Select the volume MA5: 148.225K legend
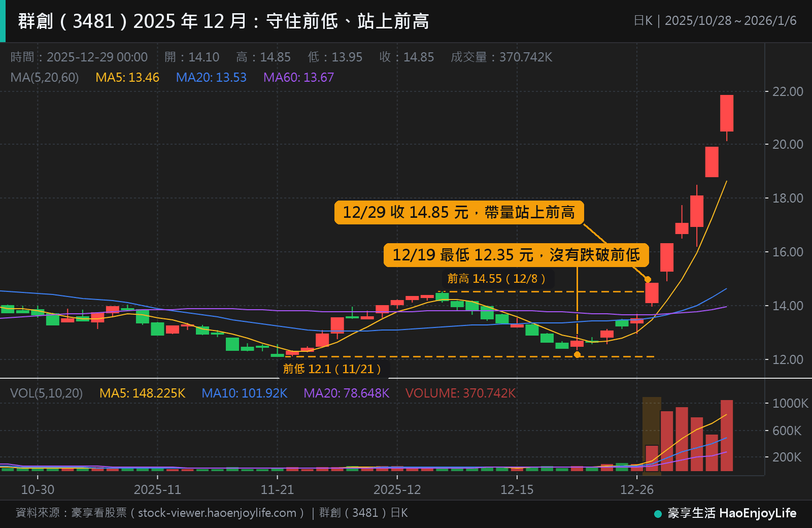 [142, 393]
